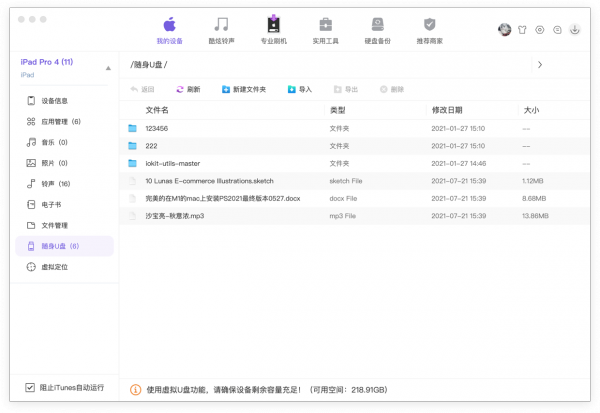Click the go arrow beside path bar

coord(540,65)
